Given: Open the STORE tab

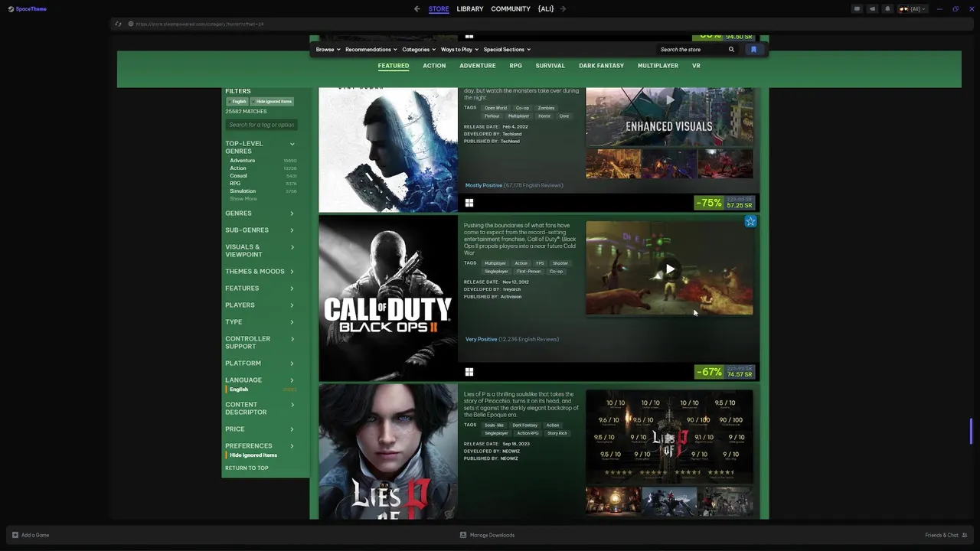Looking at the screenshot, I should click(x=439, y=9).
